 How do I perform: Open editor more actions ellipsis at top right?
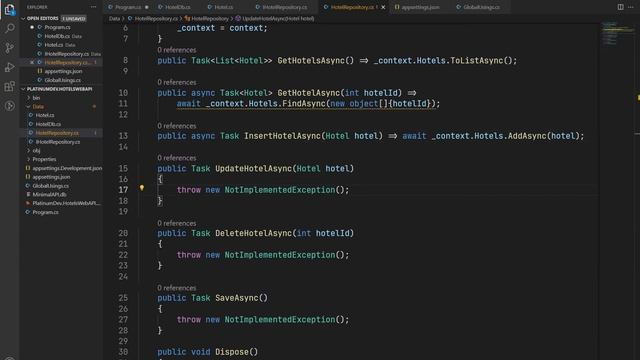pyautogui.click(x=631, y=7)
